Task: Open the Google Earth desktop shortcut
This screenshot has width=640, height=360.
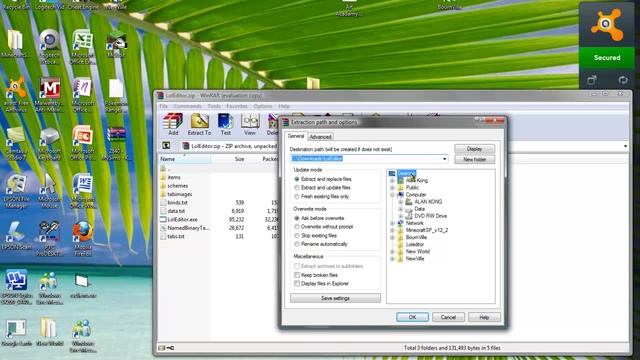Action: pyautogui.click(x=16, y=333)
